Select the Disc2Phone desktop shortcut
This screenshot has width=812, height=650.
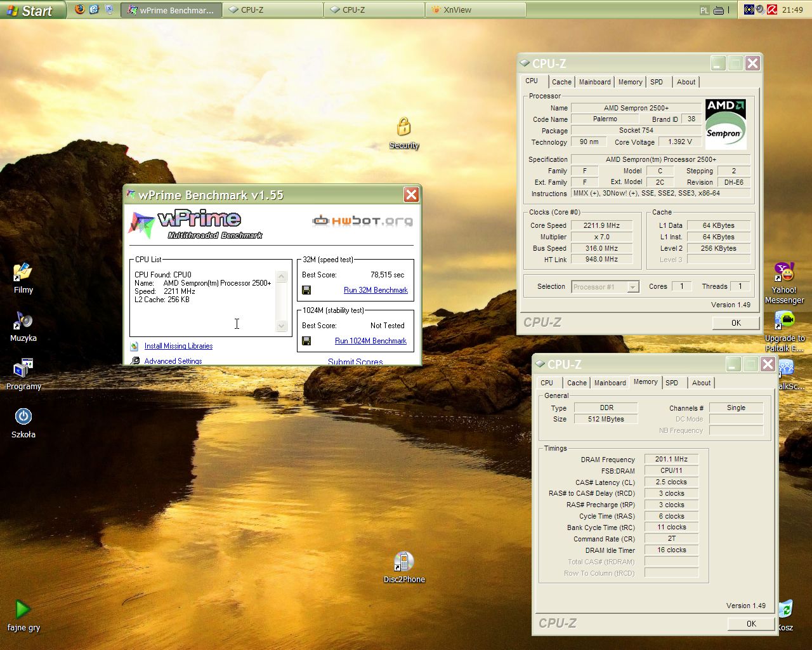tap(404, 567)
